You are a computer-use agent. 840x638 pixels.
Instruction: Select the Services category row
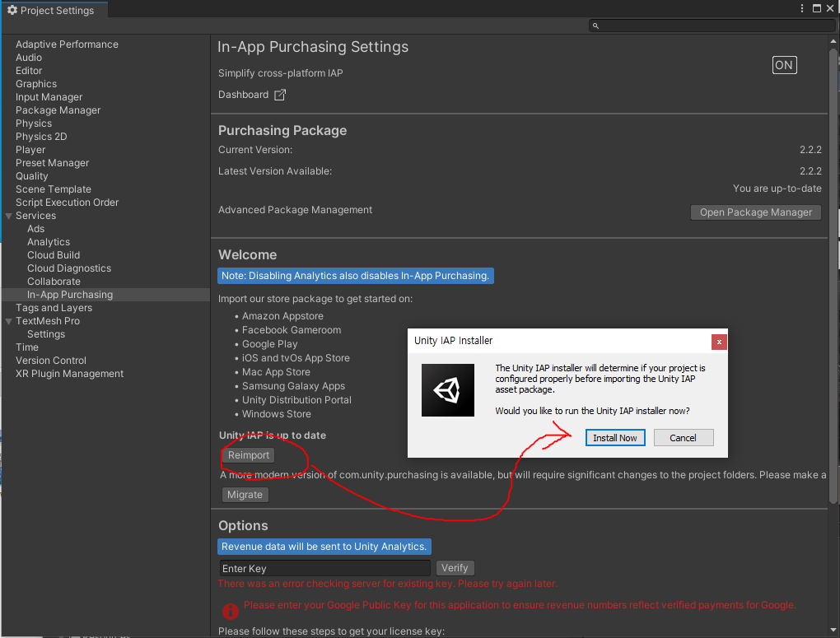[x=36, y=216]
